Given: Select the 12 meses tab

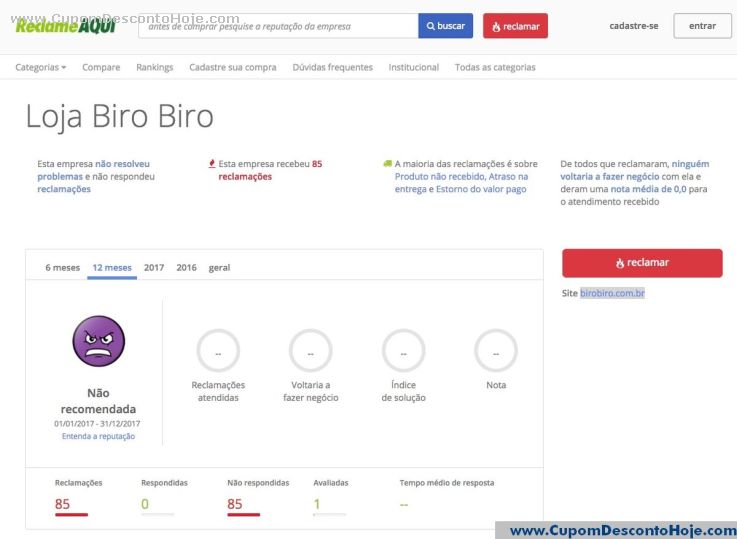Looking at the screenshot, I should point(112,267).
